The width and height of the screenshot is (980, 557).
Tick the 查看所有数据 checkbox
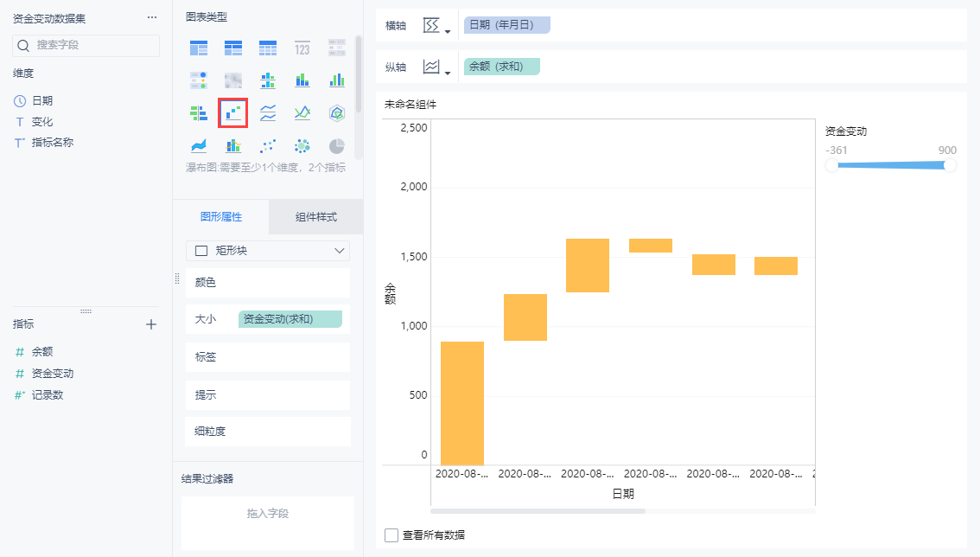[391, 535]
